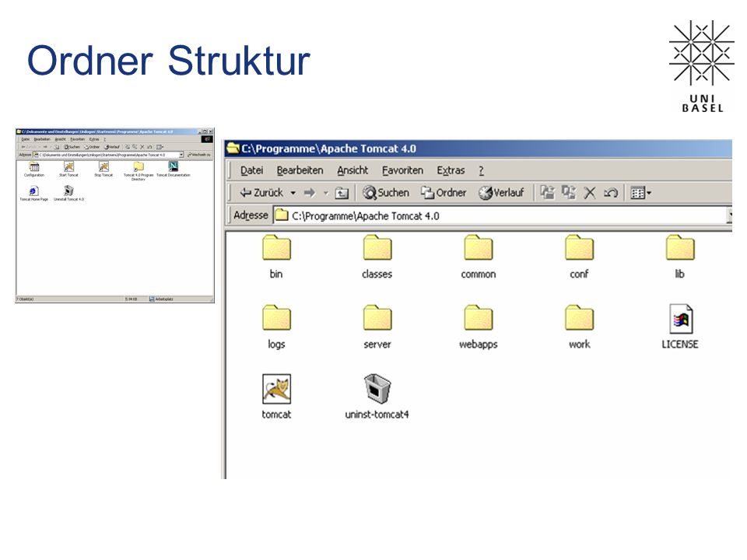Click the "Arbeitsplatz" status bar entry
This screenshot has height=560, width=747.
[162, 299]
